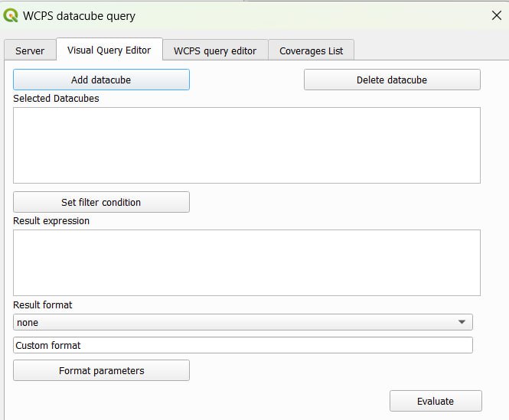Run the query with Evaluate button
Image resolution: width=509 pixels, height=420 pixels.
coord(436,401)
